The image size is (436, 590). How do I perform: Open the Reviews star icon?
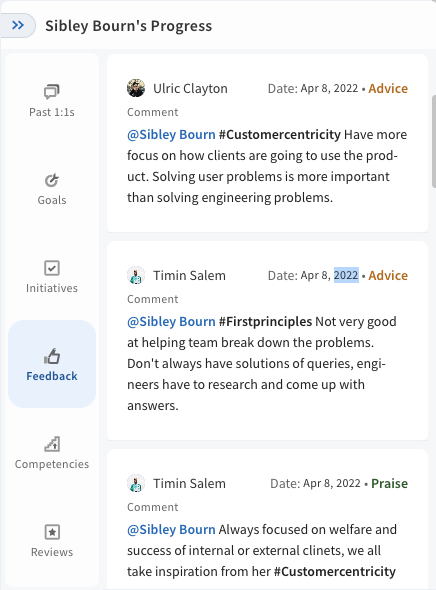52,532
